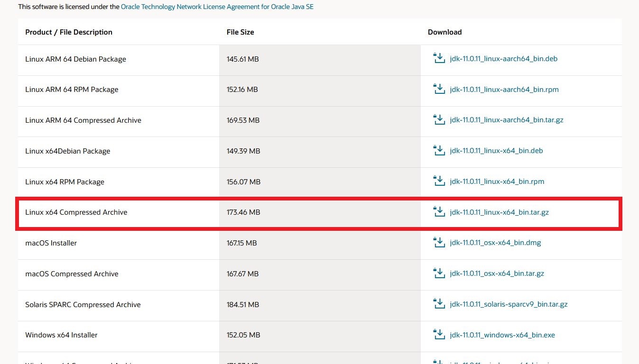Select the 145.61 MB file size
The height and width of the screenshot is (364, 639).
243,59
